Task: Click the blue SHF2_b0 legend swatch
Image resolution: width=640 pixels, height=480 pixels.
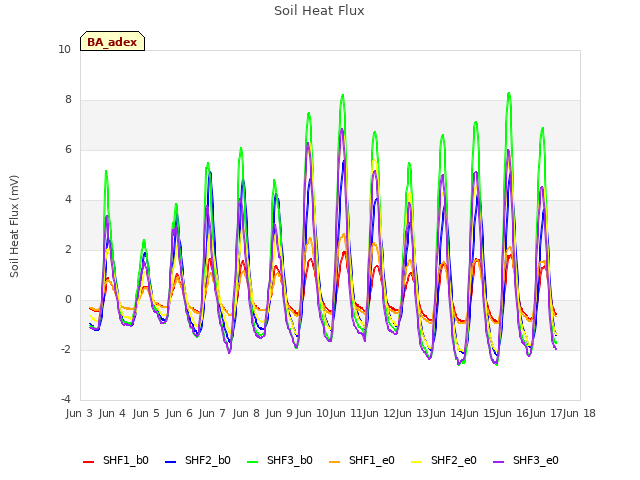Action: point(171,462)
